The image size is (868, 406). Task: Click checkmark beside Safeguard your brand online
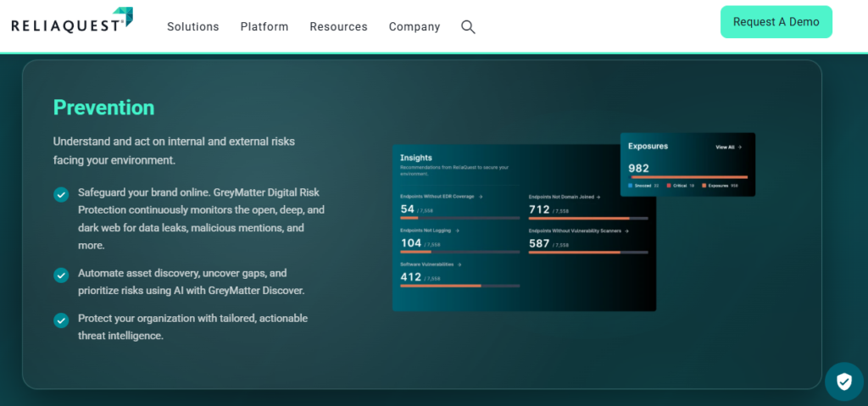(61, 194)
